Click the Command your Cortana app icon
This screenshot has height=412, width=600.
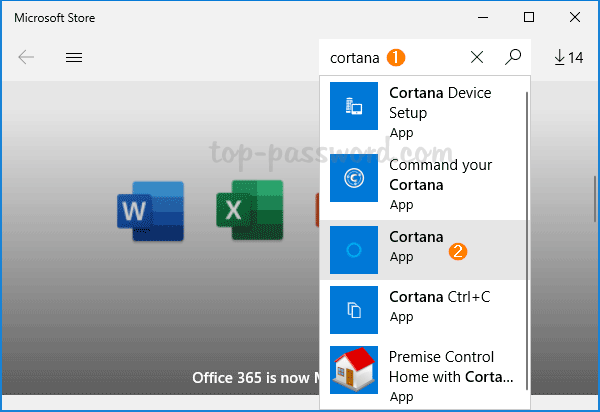point(354,178)
